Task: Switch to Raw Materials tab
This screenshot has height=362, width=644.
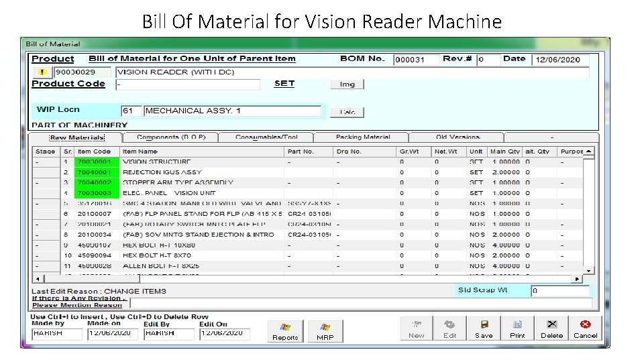Action: (76, 137)
